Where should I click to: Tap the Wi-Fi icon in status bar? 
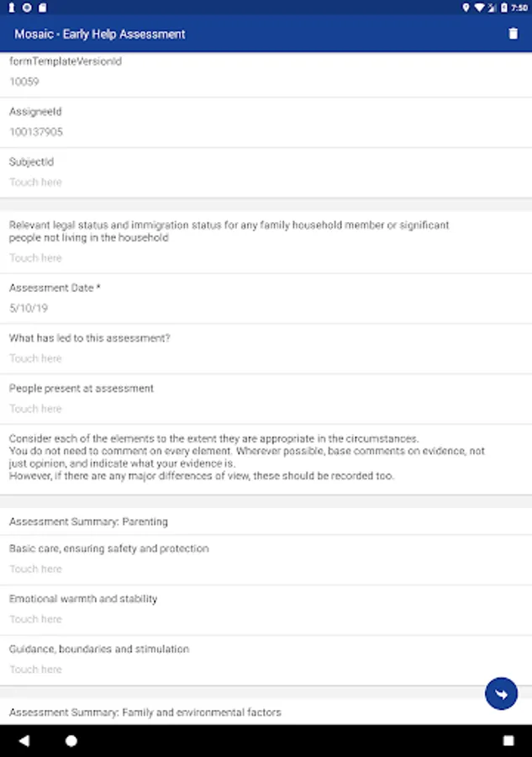[x=479, y=8]
